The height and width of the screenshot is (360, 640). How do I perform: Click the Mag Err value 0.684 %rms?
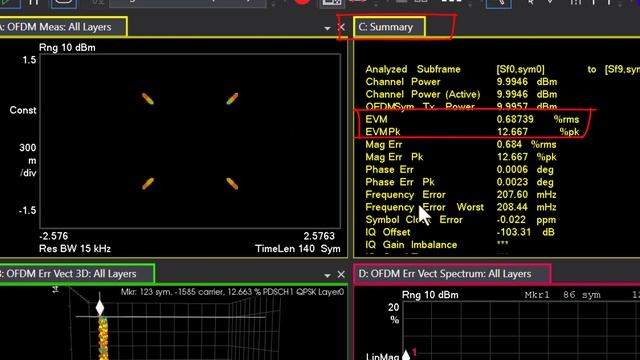click(x=526, y=144)
